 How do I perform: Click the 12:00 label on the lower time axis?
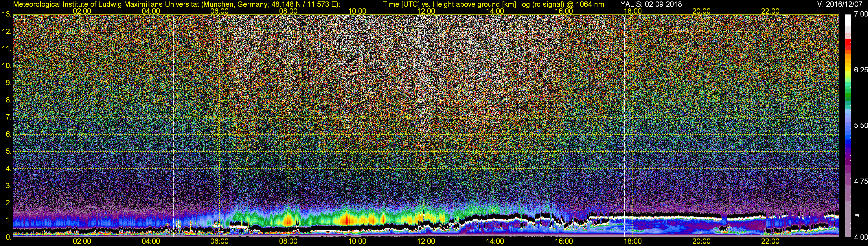click(x=426, y=241)
